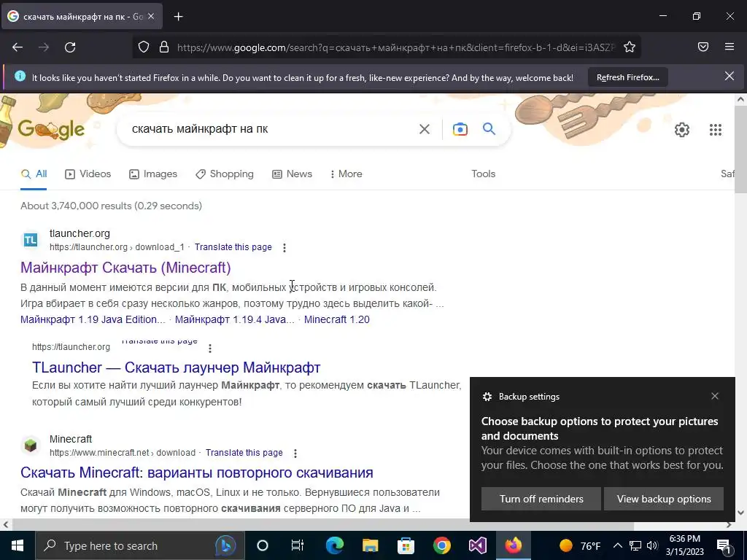Image resolution: width=747 pixels, height=560 pixels.
Task: Open the Windows notification center
Action: [x=724, y=546]
